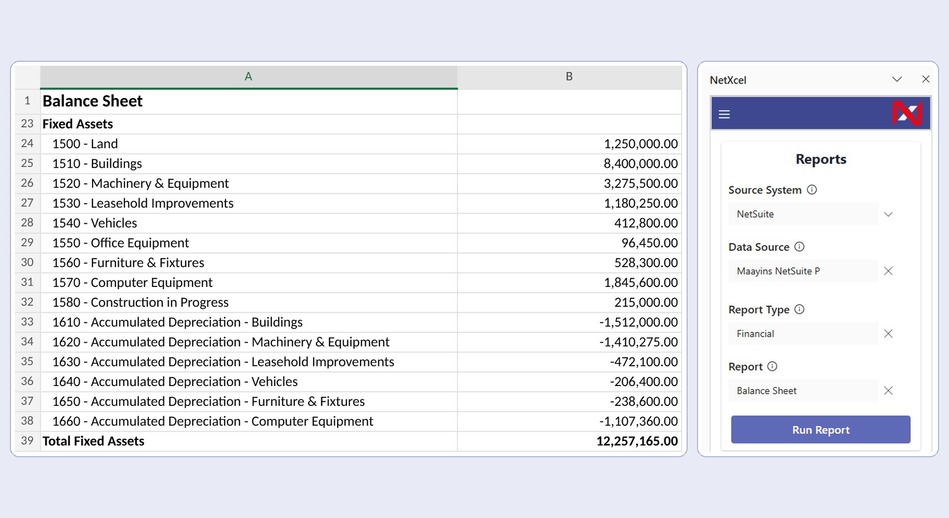Select row 39 header
This screenshot has width=949, height=518.
tap(27, 441)
